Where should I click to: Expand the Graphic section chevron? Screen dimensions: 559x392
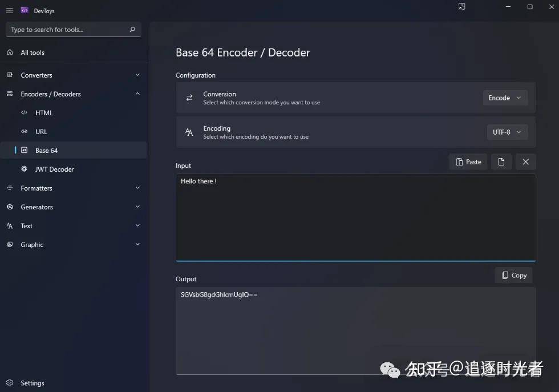(x=137, y=245)
